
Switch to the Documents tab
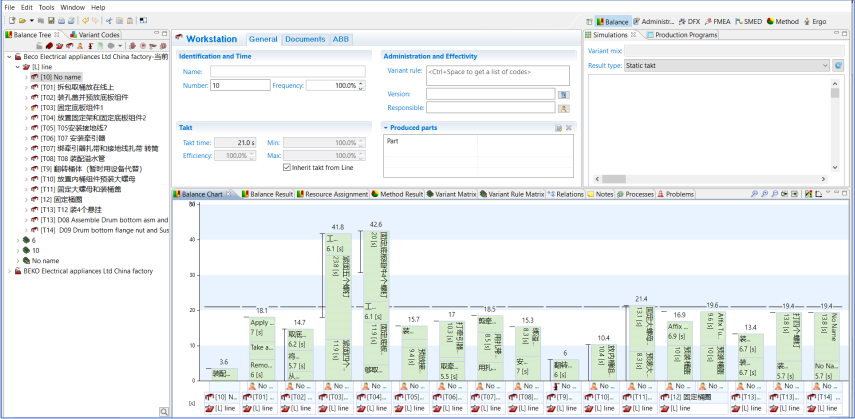[x=304, y=39]
